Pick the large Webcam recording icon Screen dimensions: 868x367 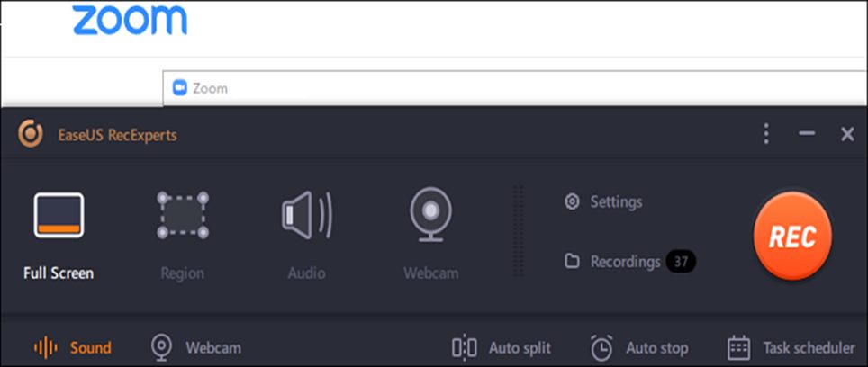pyautogui.click(x=430, y=214)
